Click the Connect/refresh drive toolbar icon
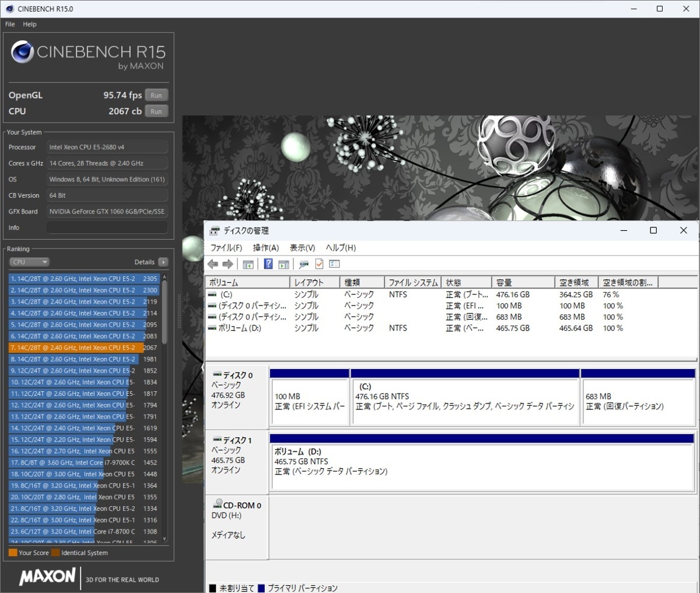 (303, 264)
